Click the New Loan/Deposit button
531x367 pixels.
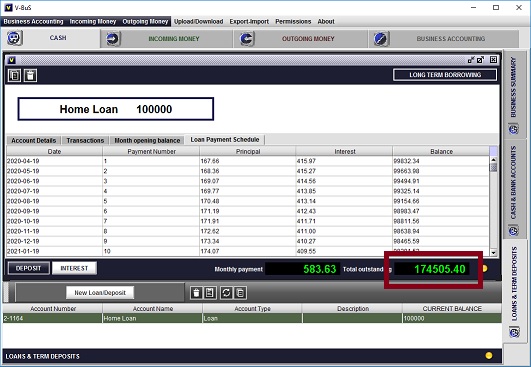(x=100, y=293)
